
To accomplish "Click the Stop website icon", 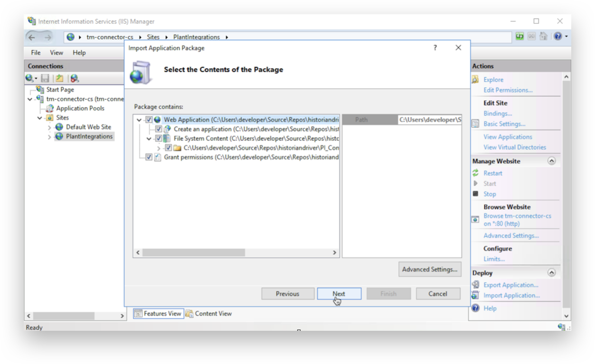I will (x=475, y=194).
